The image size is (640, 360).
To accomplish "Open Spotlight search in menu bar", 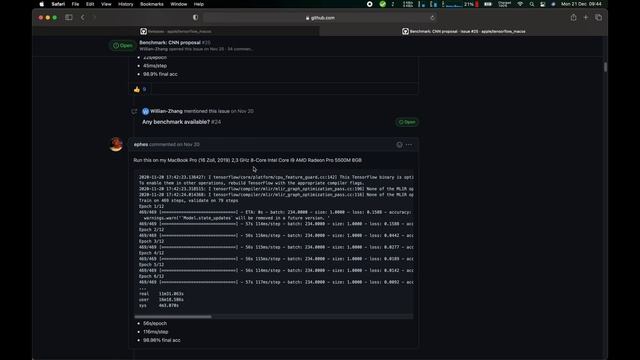I will tap(531, 4).
